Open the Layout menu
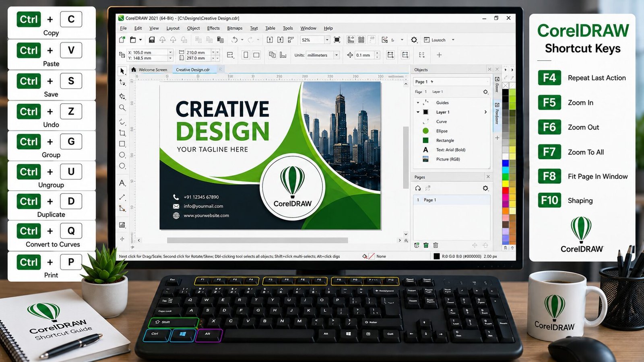 (173, 28)
